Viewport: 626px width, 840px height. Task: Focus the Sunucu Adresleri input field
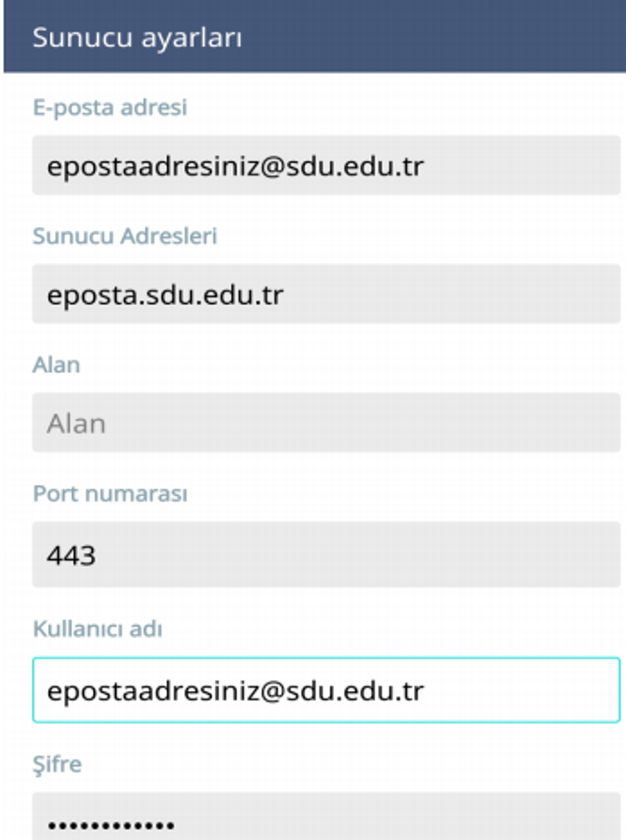447,294
